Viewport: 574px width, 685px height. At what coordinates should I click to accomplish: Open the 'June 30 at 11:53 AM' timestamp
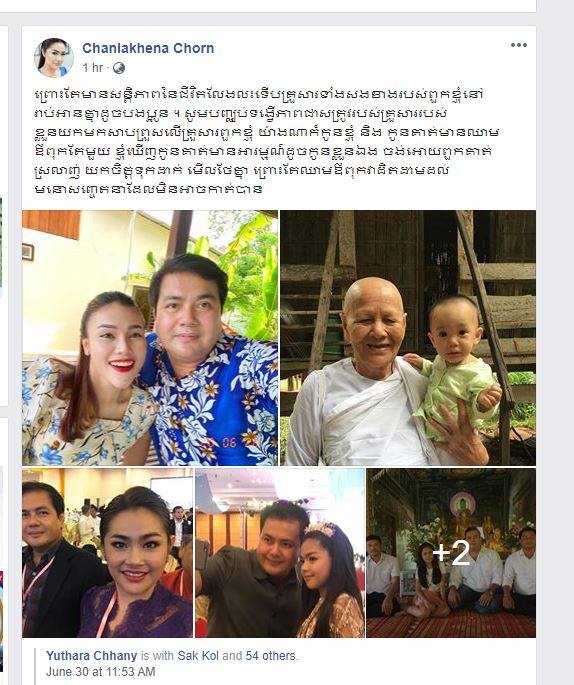tap(100, 671)
